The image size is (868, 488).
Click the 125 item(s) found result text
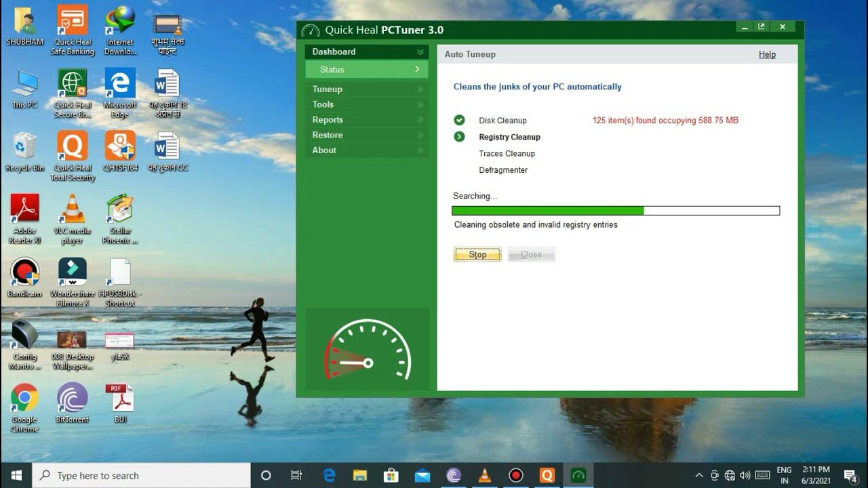tap(665, 121)
